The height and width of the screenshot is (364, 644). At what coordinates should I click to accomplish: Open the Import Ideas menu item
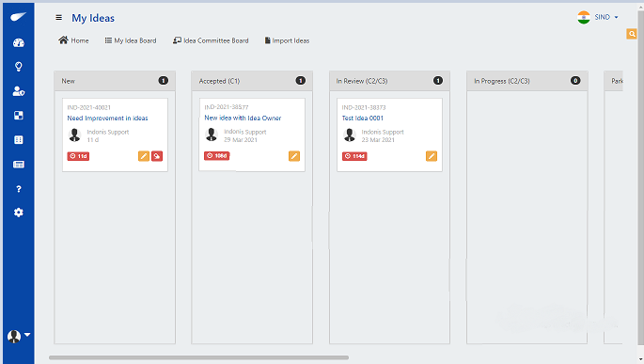tap(287, 40)
